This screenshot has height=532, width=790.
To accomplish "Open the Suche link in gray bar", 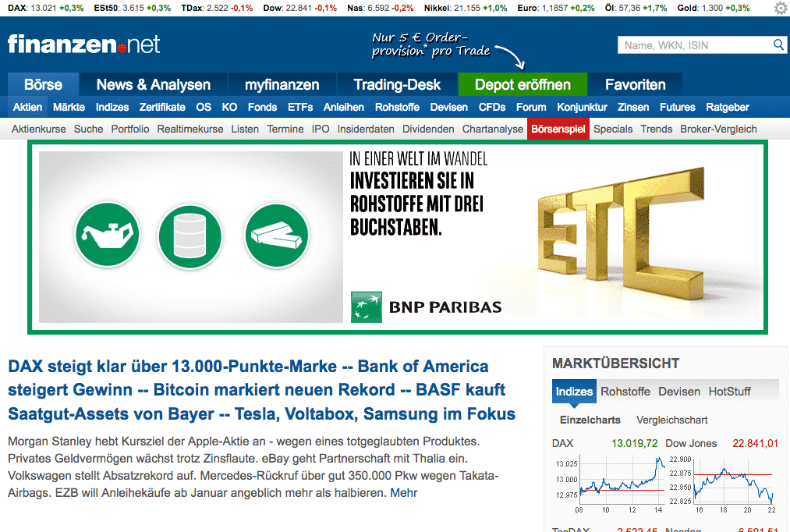I will 89,129.
